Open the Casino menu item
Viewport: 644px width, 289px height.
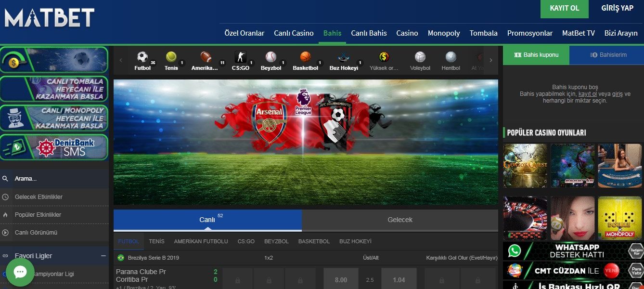407,33
